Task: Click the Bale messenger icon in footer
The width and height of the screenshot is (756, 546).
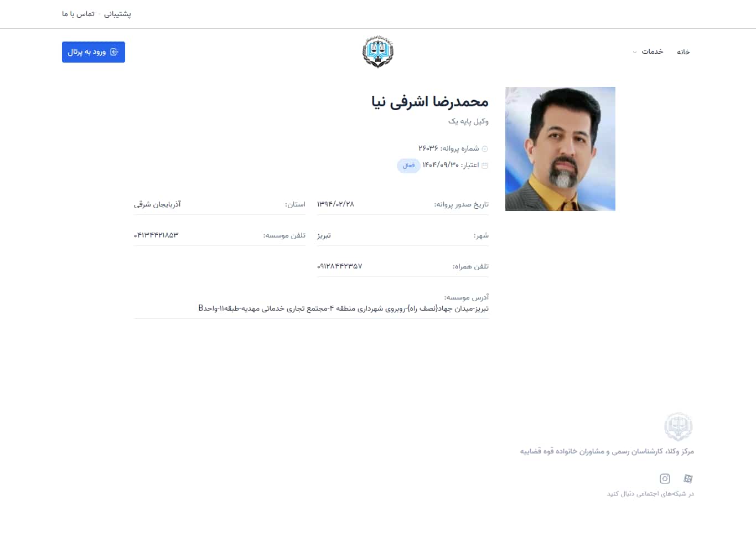Action: [688, 478]
